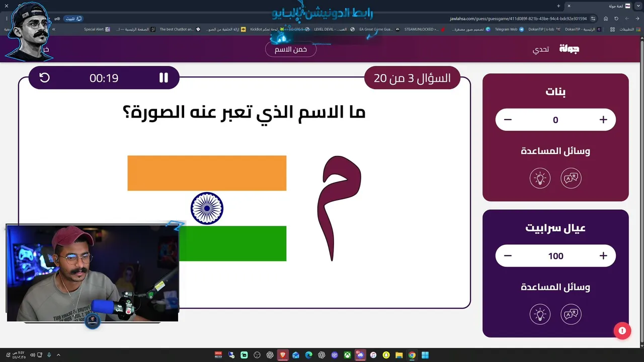The width and height of the screenshot is (644, 362).
Task: Open the volume control in system tray
Action: 32,355
